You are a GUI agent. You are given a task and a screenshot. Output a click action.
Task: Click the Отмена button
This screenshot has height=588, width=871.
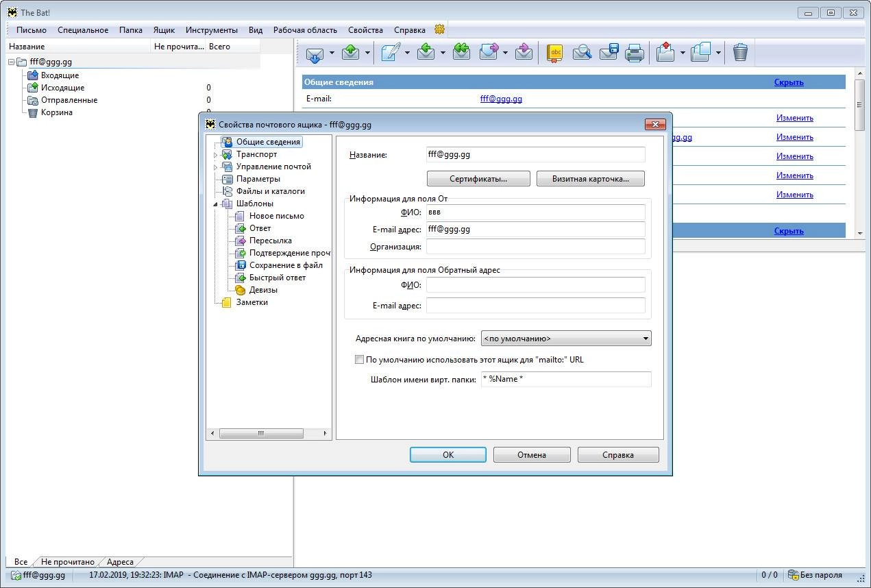[x=532, y=454]
